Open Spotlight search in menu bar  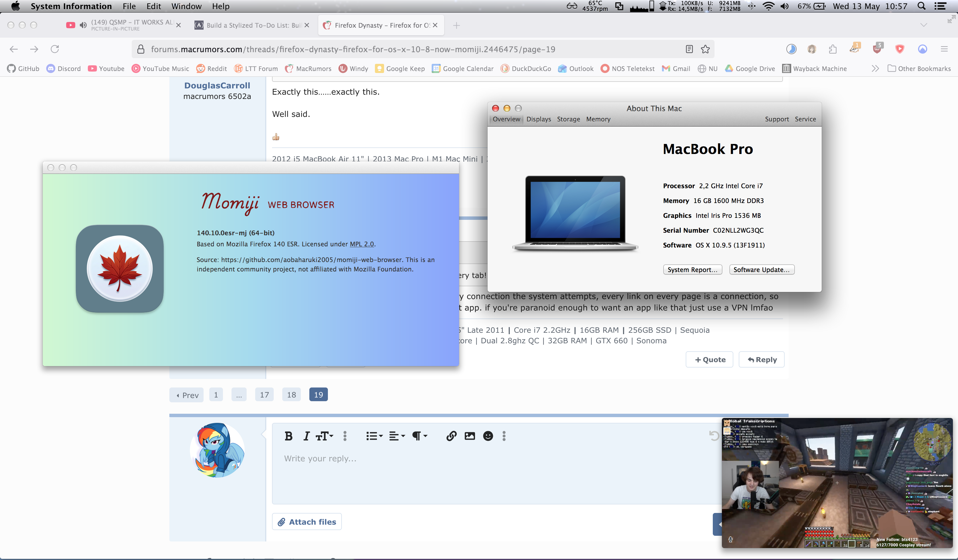coord(921,6)
